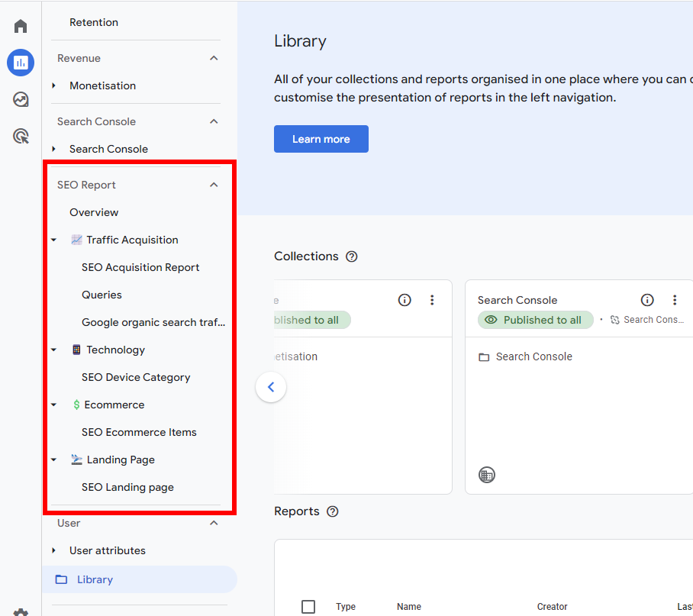Open the Home icon in left rail
Viewport: 693px width, 616px height.
point(21,26)
